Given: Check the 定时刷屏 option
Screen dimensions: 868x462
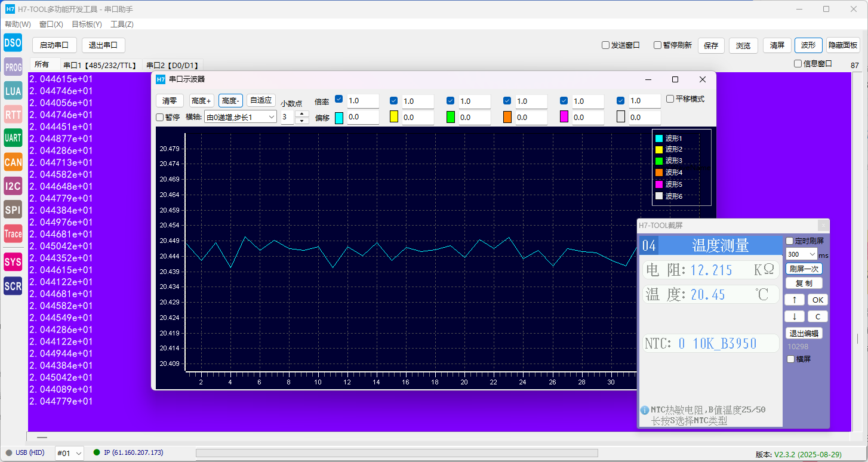Looking at the screenshot, I should 790,241.
